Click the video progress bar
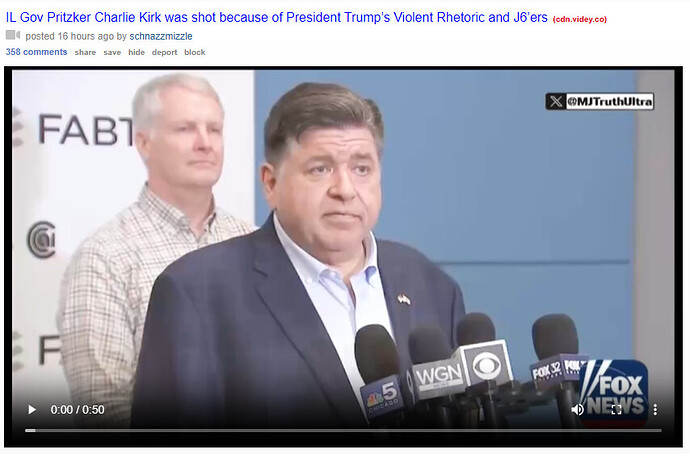The height and width of the screenshot is (458, 690). click(x=343, y=430)
